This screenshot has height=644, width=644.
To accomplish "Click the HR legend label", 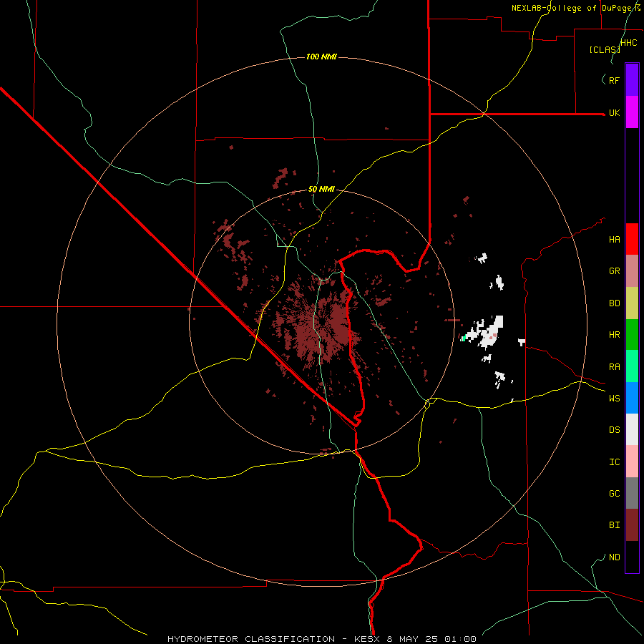I will [x=614, y=335].
